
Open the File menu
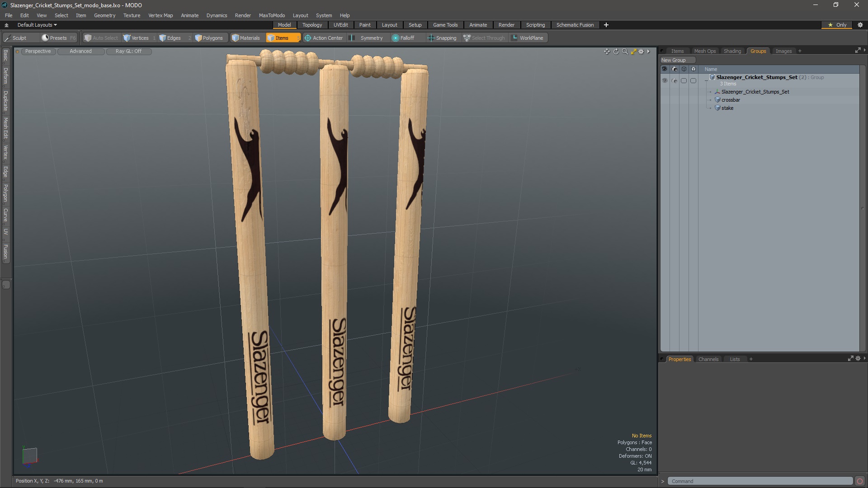coord(9,15)
